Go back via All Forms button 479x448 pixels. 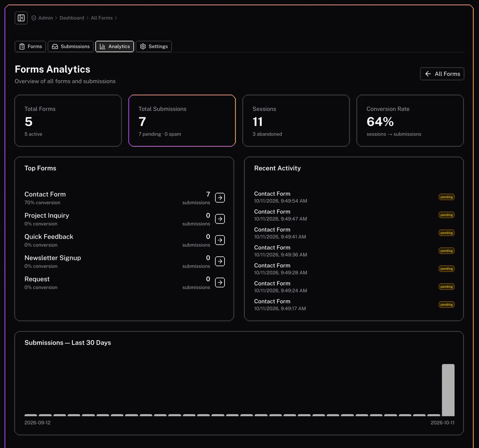pos(442,74)
